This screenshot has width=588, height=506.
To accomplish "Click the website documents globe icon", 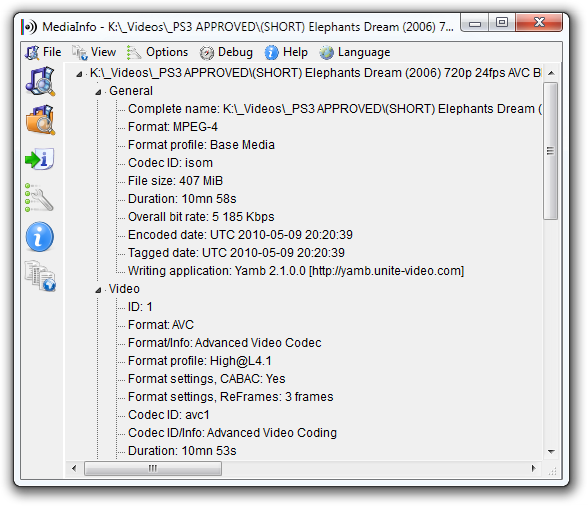I will 40,276.
